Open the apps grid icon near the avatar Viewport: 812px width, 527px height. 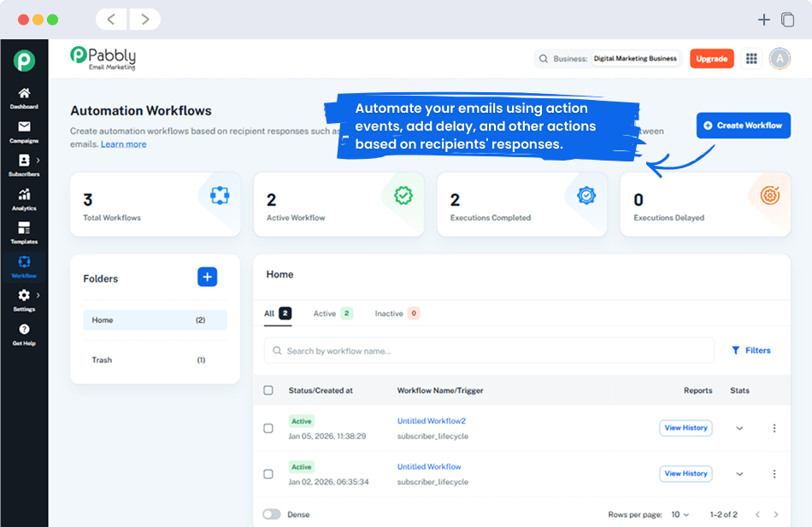(x=751, y=58)
